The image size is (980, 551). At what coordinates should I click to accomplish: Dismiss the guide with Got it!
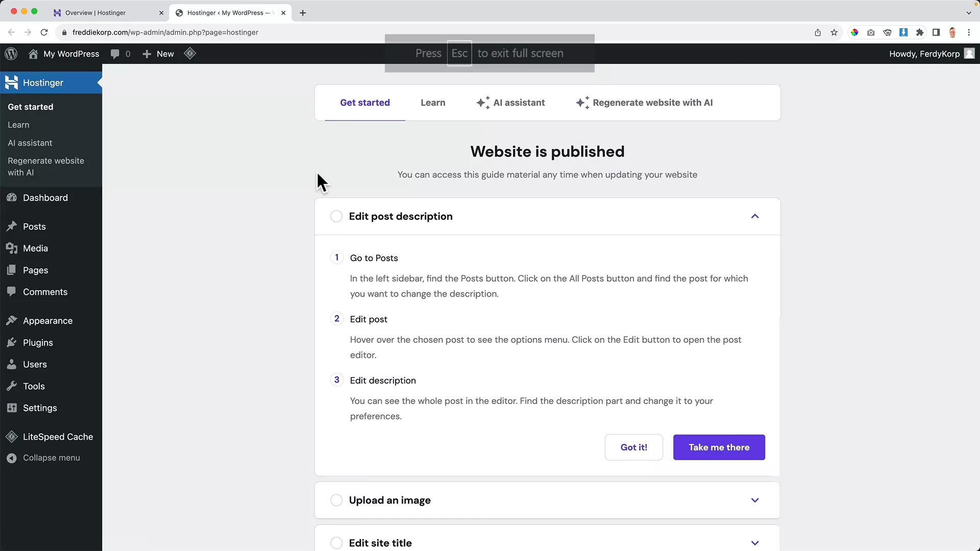tap(633, 447)
